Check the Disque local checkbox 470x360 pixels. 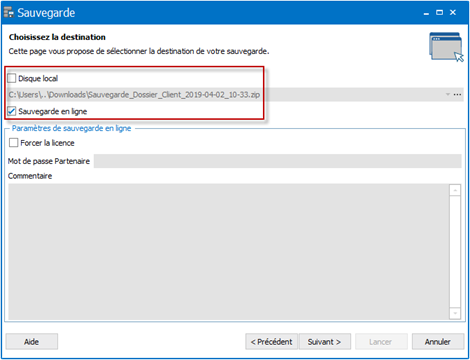tap(12, 78)
